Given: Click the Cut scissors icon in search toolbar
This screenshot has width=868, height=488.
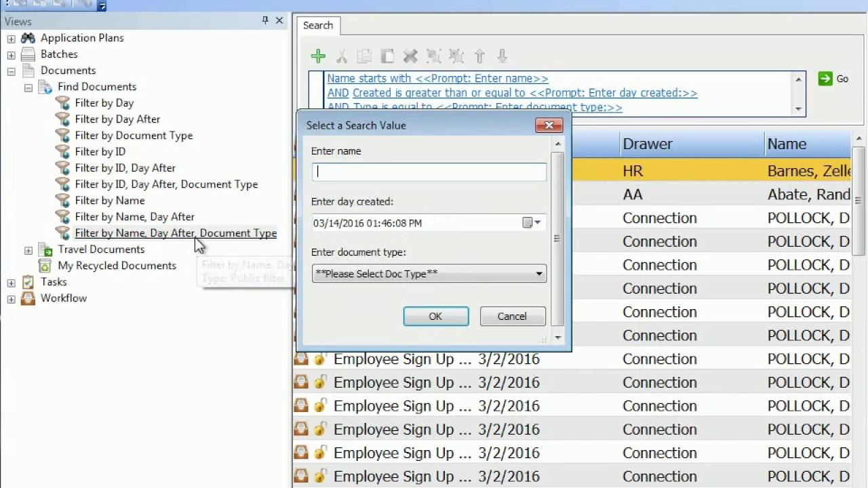Looking at the screenshot, I should (342, 56).
